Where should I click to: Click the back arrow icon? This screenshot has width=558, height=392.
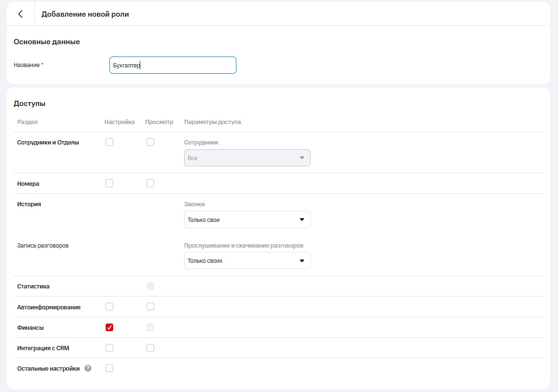tap(20, 14)
